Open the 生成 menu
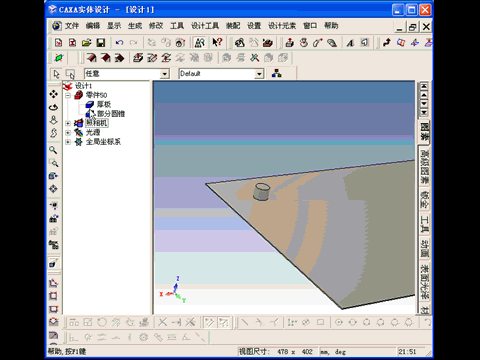Viewport: 480px width, 360px height. pyautogui.click(x=135, y=26)
